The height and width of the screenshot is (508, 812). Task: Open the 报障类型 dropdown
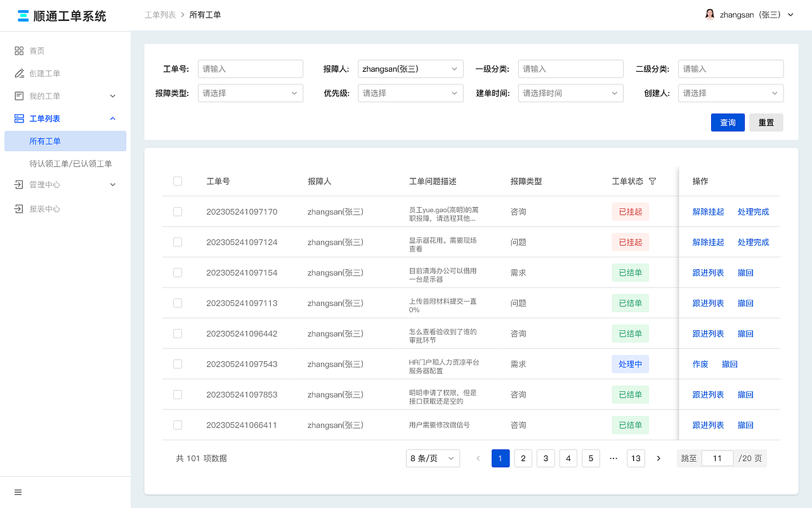251,93
